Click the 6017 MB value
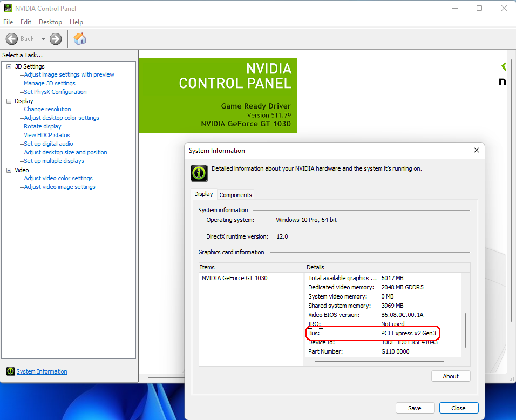This screenshot has width=516, height=420. 392,278
